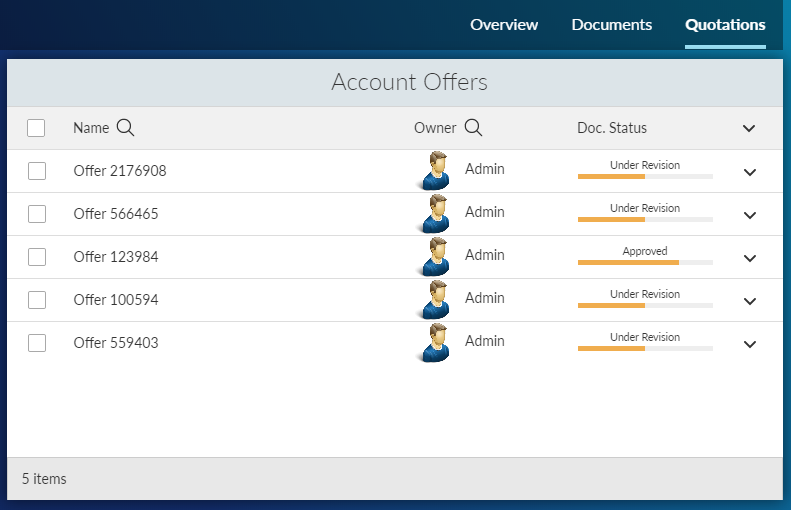This screenshot has width=791, height=510.
Task: Expand the Offer 566465 row chevron
Action: (x=750, y=215)
